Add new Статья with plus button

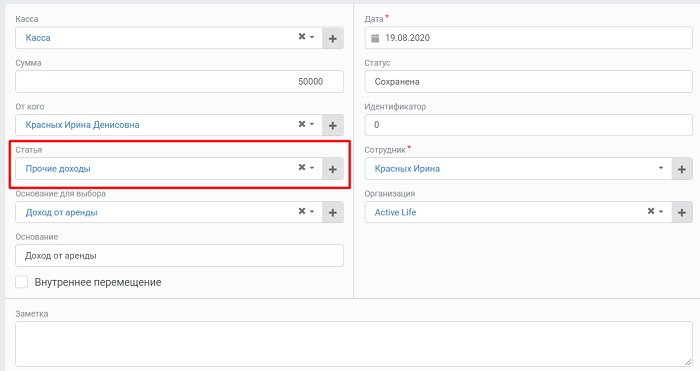(333, 169)
